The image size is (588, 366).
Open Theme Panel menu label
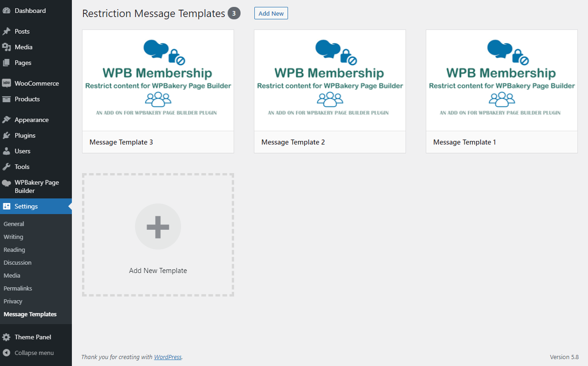coord(33,337)
